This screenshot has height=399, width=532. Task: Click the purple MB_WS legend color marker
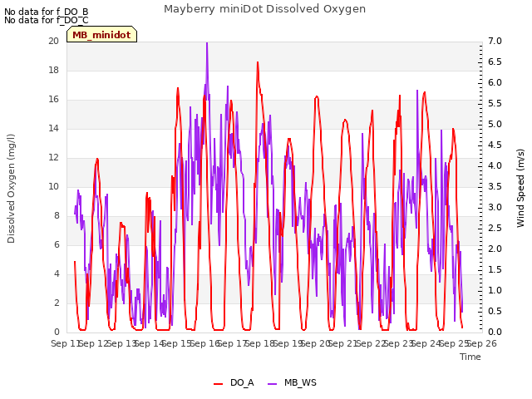click(x=273, y=383)
